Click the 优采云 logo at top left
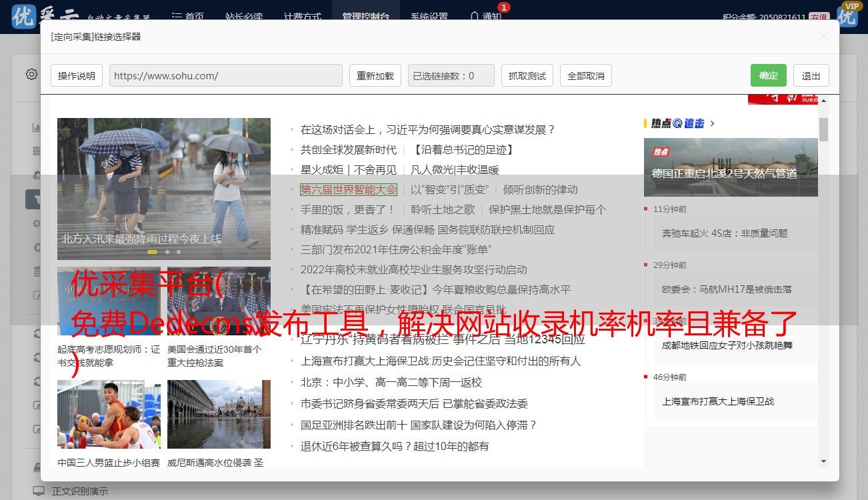The image size is (868, 500). pos(40,16)
